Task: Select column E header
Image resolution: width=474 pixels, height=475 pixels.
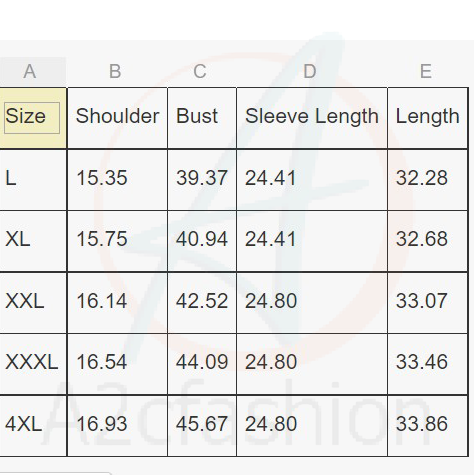Action: tap(428, 71)
